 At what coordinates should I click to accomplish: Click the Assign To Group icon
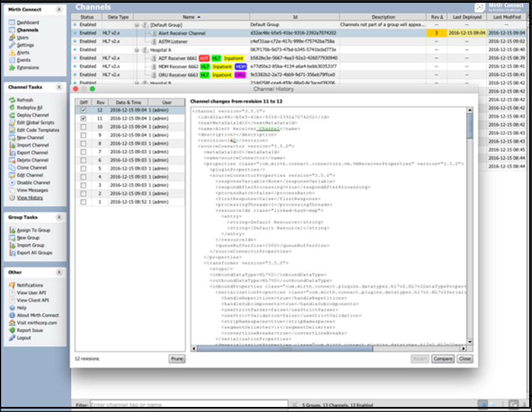click(x=12, y=230)
